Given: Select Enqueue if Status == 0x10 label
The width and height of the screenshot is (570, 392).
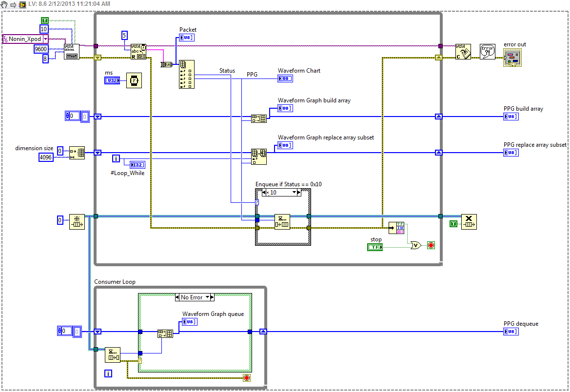Looking at the screenshot, I should (289, 184).
